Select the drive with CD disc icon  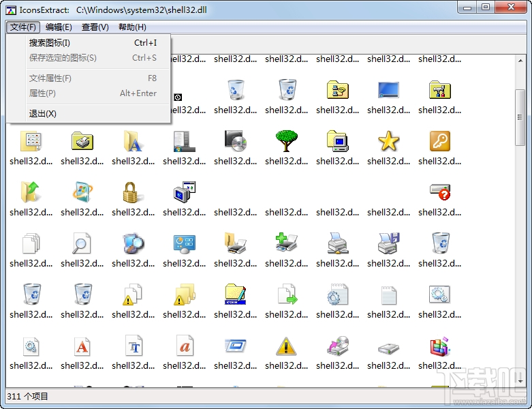(x=236, y=141)
